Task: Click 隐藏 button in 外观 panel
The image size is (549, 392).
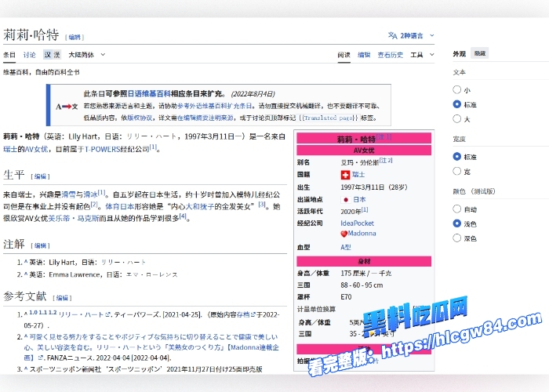Action: pos(480,53)
